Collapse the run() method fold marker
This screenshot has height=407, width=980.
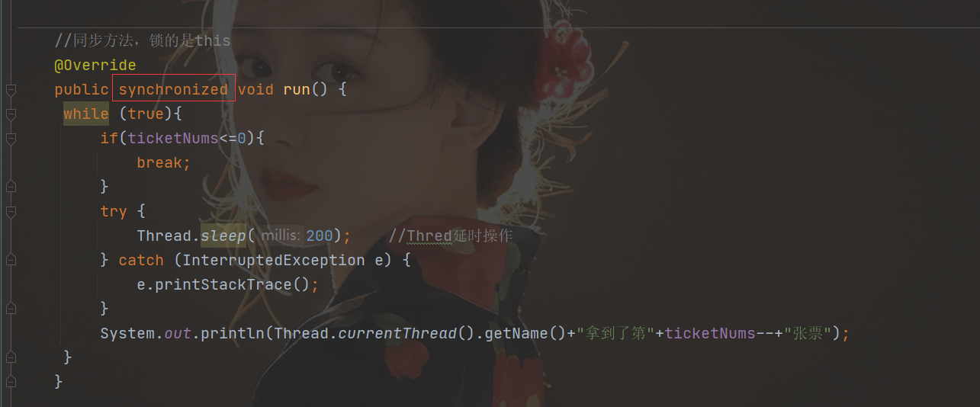point(11,90)
